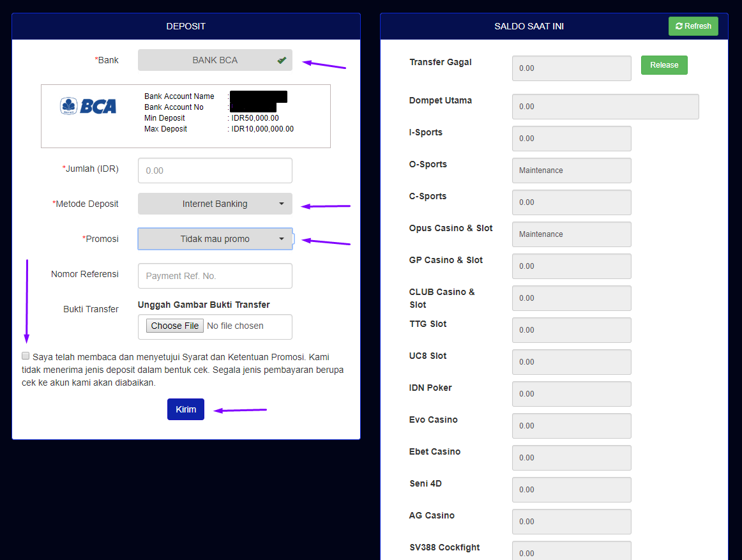Click the SV388 Cockfight label
The width and height of the screenshot is (742, 560).
444,547
